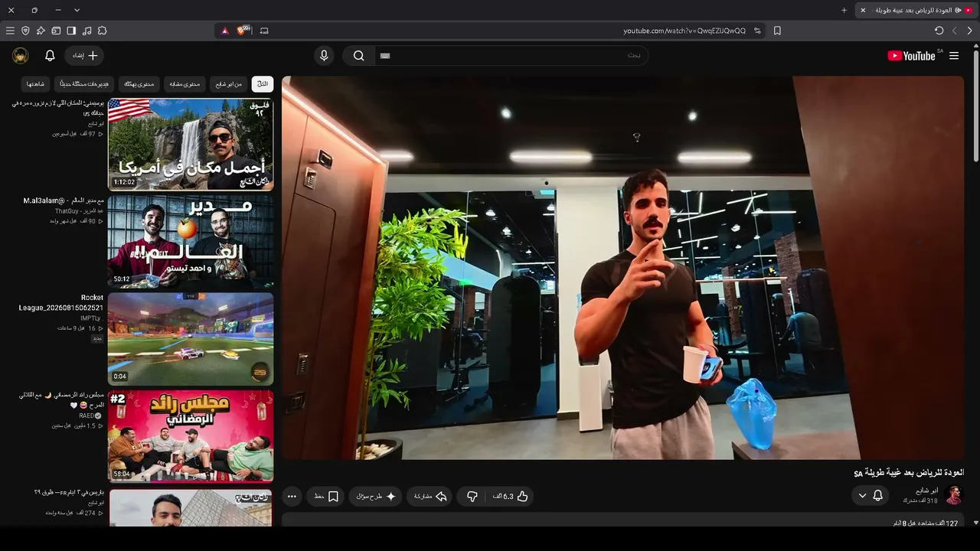This screenshot has height=551, width=980.
Task: Open the channel avatar next to the video title
Action: pyautogui.click(x=953, y=495)
